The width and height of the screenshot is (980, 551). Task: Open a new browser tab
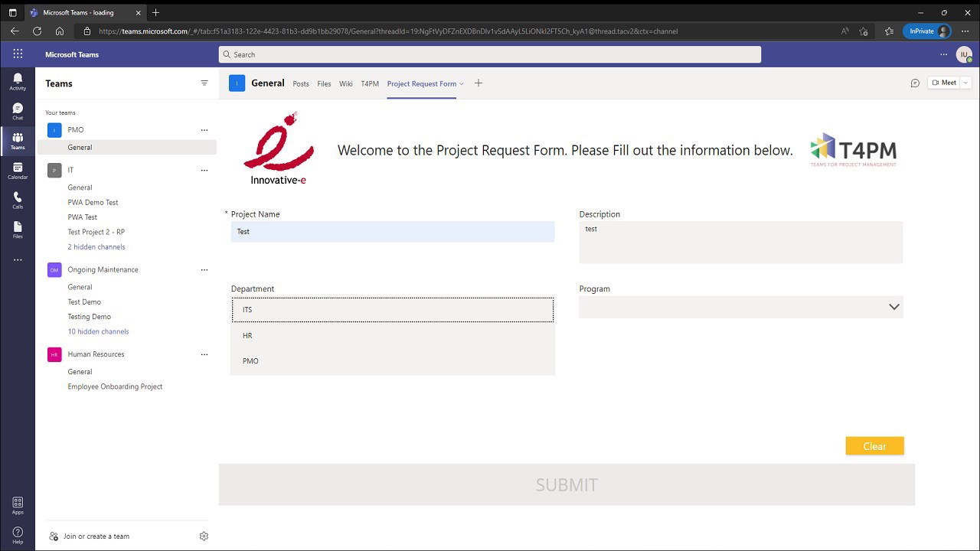click(155, 12)
